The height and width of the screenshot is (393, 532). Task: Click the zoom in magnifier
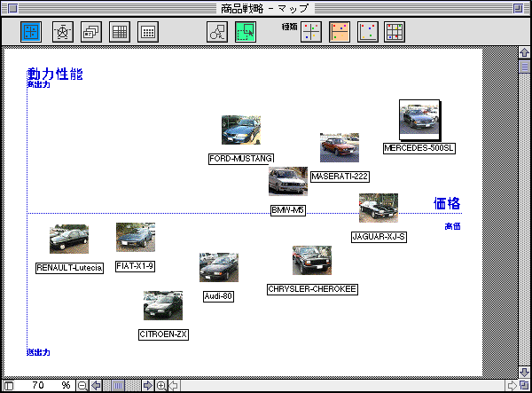(x=161, y=386)
